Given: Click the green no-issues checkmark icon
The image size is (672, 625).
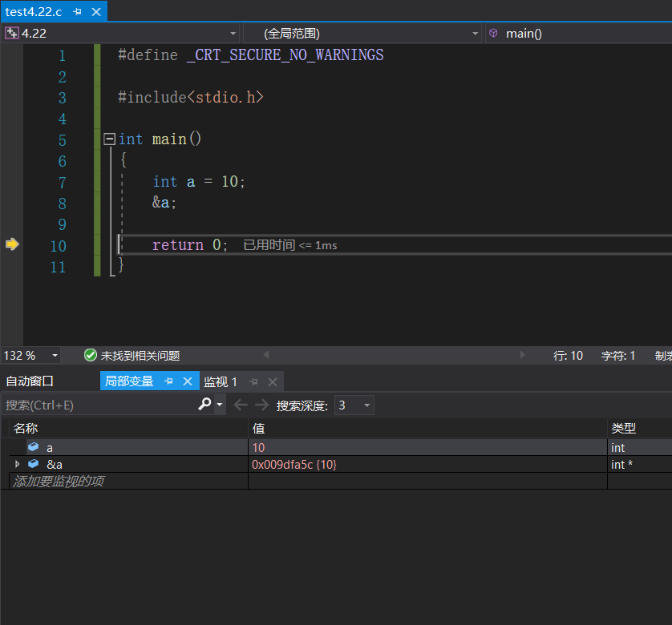Looking at the screenshot, I should coord(91,355).
